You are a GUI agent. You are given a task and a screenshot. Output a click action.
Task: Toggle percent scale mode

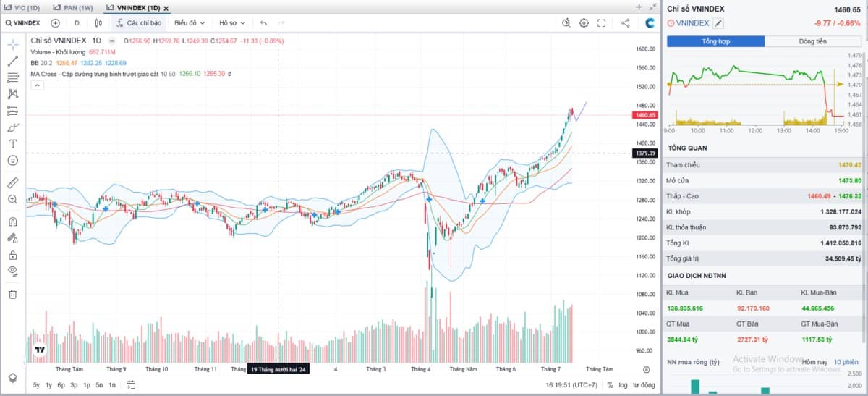pos(610,385)
